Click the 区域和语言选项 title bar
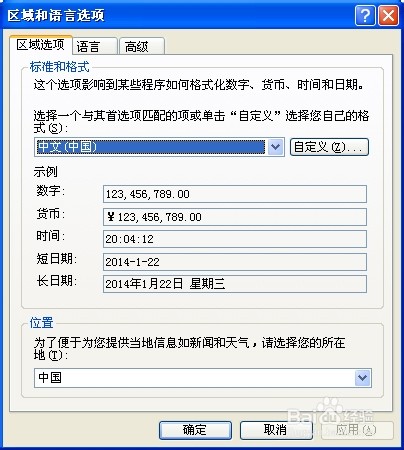404x450 pixels. point(177,15)
